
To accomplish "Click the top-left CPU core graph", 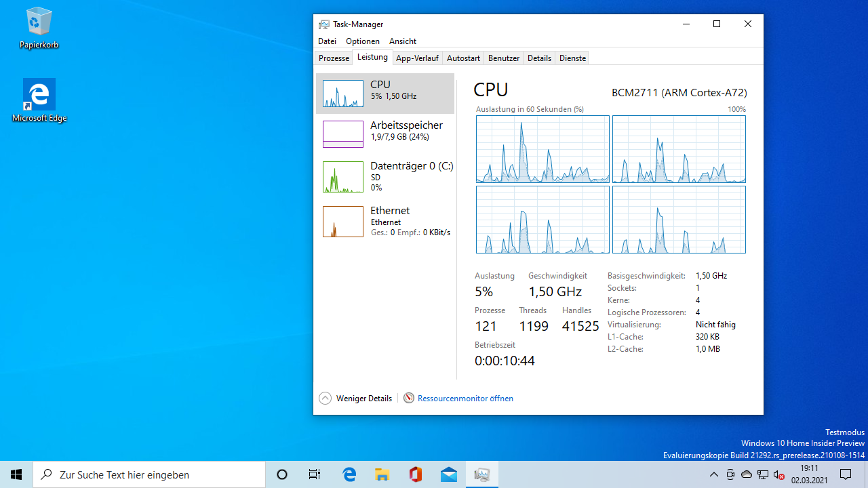I will (x=542, y=149).
